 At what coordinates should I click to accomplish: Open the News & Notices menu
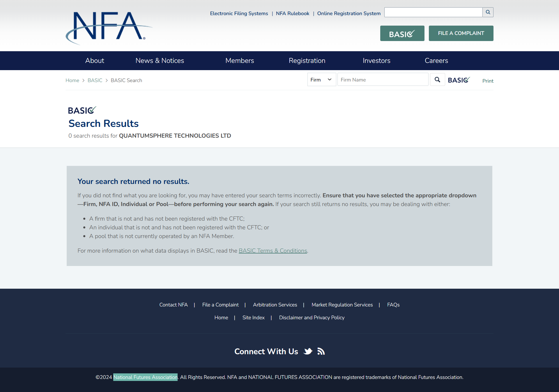[160, 61]
